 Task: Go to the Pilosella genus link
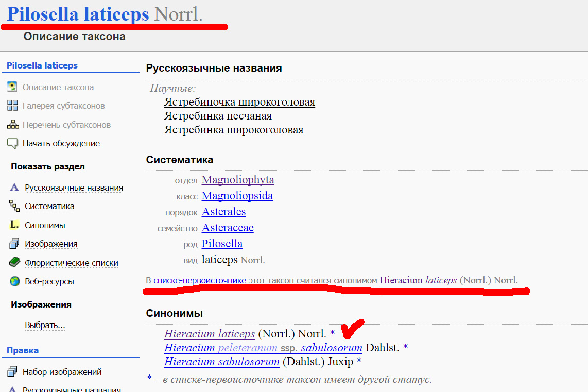tap(221, 244)
